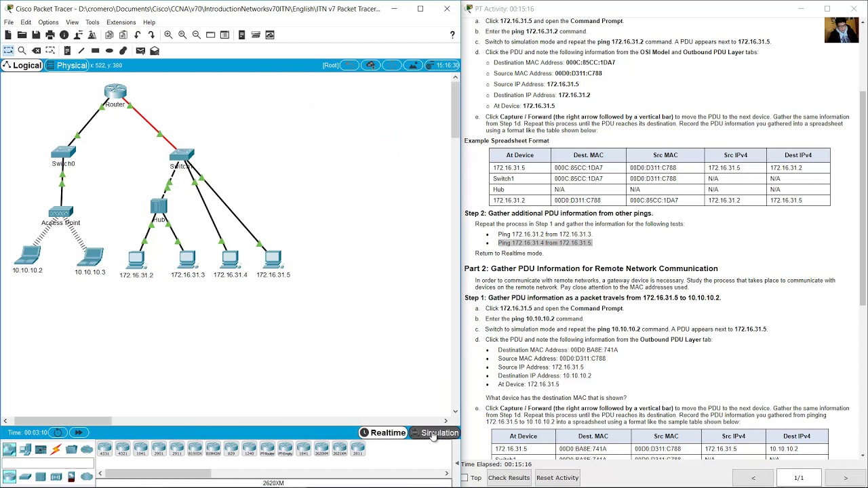Select the Access Point device
Screen dimensions: 868x488
[x=61, y=212]
